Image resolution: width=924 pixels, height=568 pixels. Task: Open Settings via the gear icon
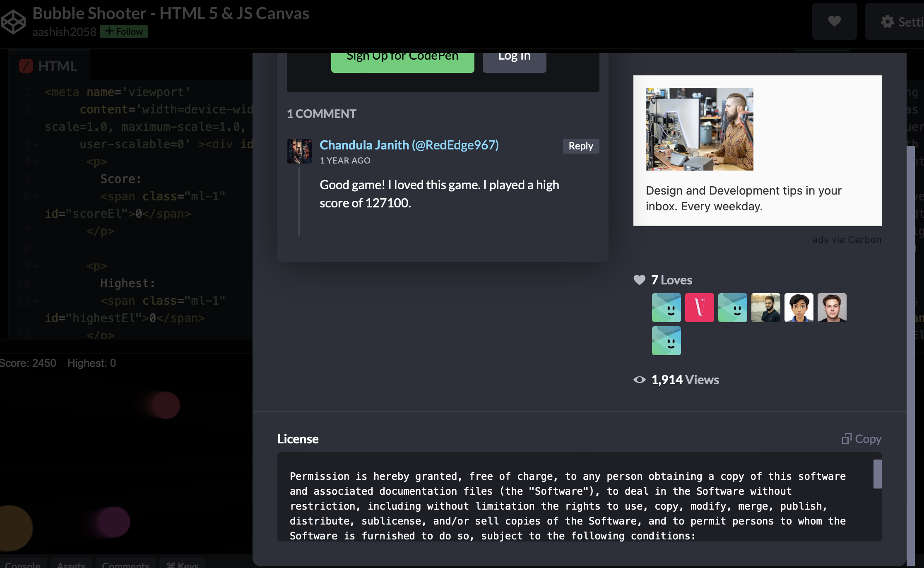pos(887,22)
